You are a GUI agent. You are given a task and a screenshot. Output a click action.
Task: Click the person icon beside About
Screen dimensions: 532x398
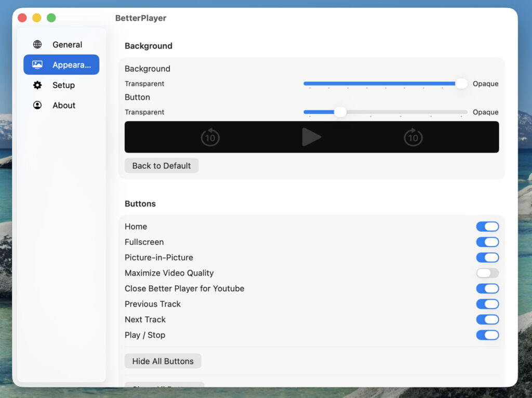coord(37,105)
